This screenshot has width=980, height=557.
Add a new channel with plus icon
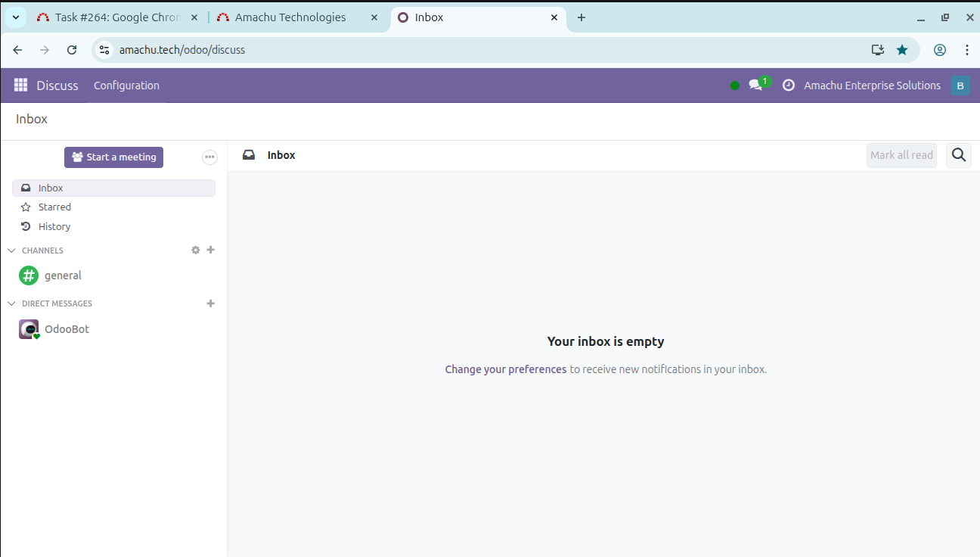click(x=211, y=250)
